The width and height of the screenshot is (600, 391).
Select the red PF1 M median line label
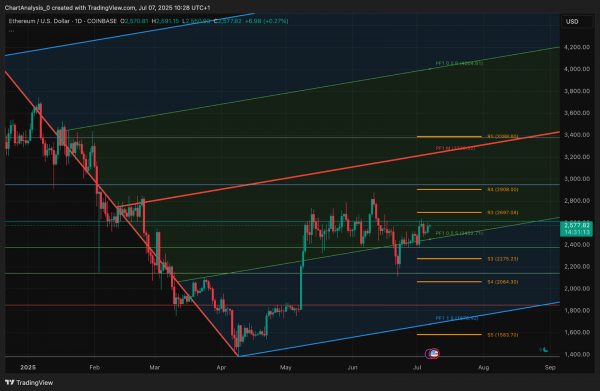click(x=455, y=148)
